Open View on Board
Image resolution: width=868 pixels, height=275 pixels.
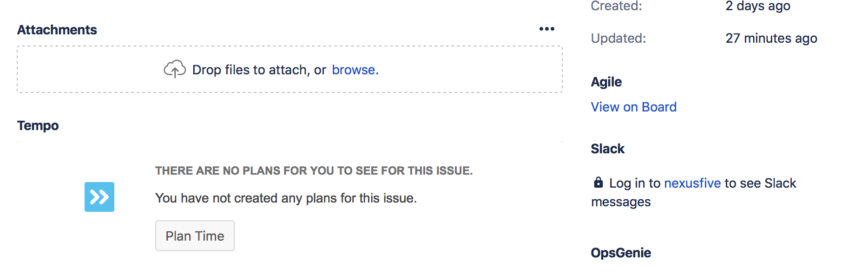tap(634, 107)
